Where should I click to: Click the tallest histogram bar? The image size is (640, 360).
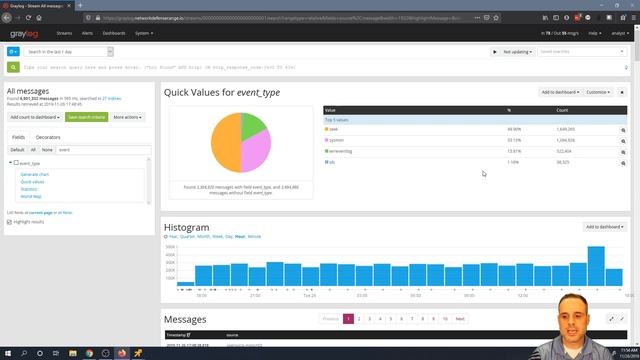pyautogui.click(x=596, y=266)
